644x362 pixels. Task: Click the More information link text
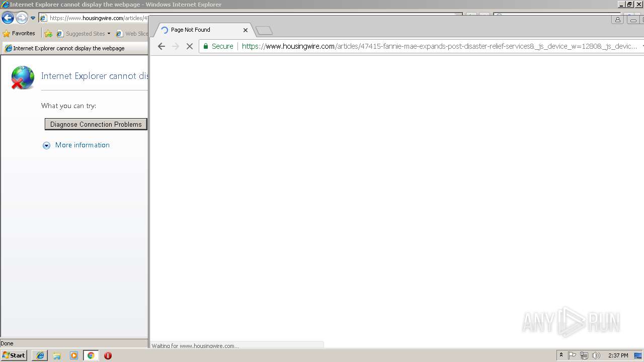pyautogui.click(x=83, y=145)
